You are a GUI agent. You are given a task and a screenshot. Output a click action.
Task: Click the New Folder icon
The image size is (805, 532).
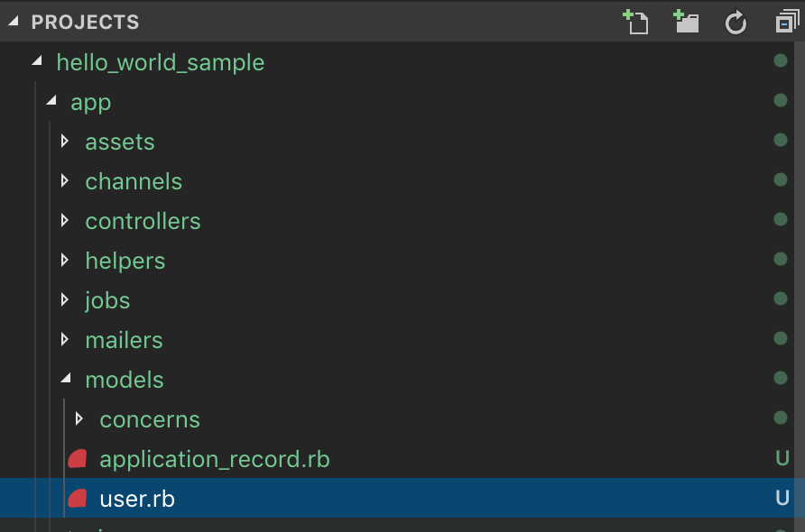click(x=687, y=22)
